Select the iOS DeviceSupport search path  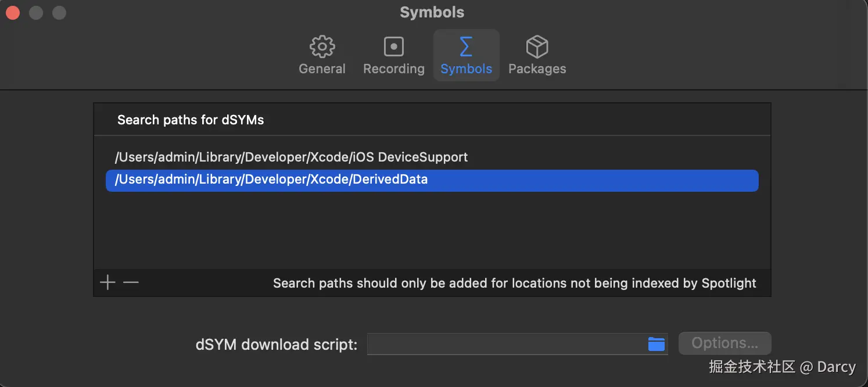[x=291, y=157]
